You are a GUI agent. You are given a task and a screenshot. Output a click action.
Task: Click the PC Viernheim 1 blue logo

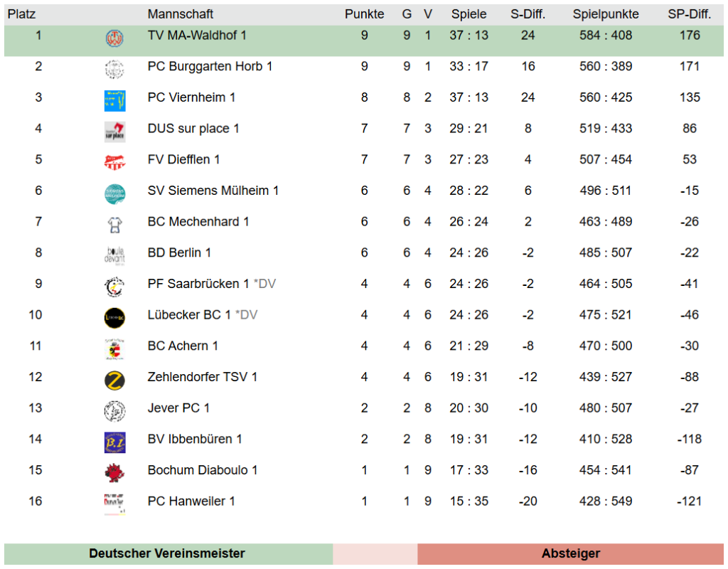tap(114, 101)
